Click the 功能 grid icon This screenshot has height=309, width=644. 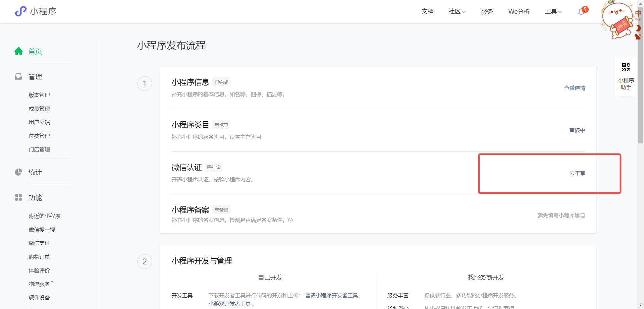click(x=18, y=198)
